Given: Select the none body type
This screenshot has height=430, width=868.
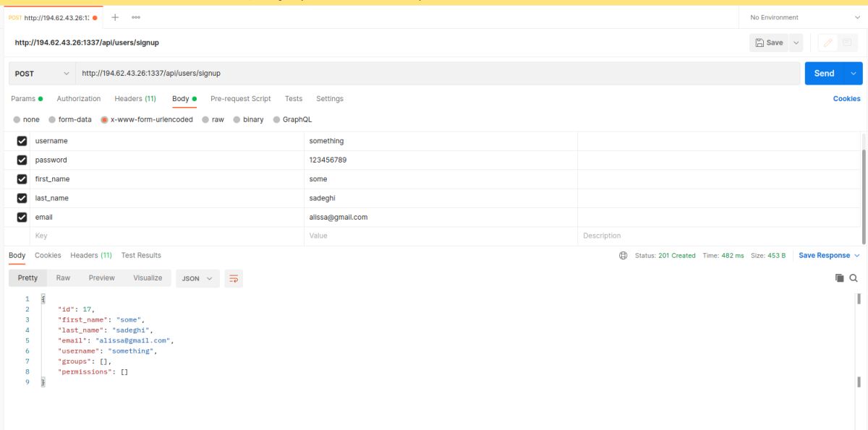Looking at the screenshot, I should click(27, 120).
